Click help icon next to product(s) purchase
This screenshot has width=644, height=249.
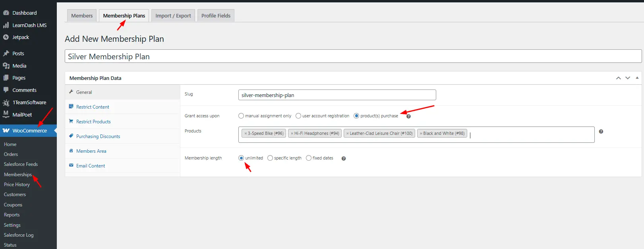pyautogui.click(x=408, y=116)
